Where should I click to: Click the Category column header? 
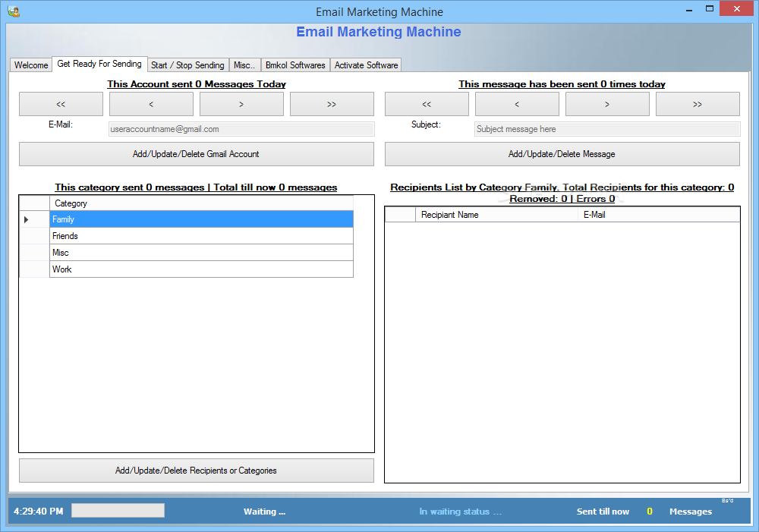201,203
